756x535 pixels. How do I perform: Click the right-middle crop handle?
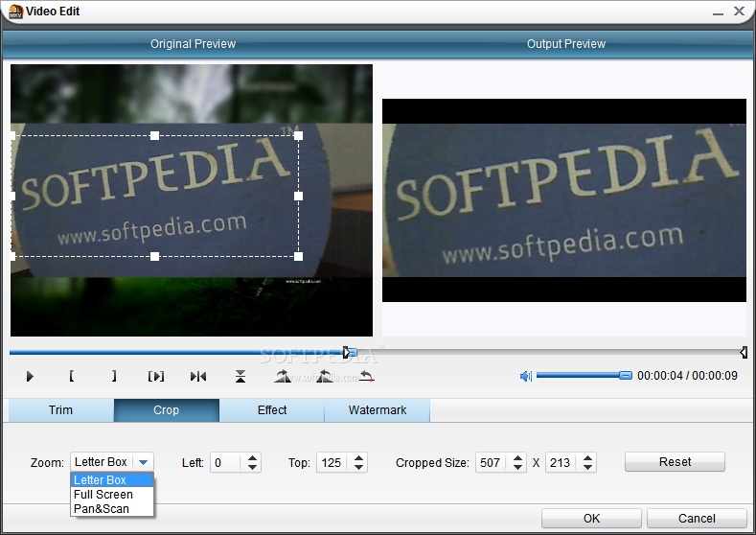pos(298,196)
